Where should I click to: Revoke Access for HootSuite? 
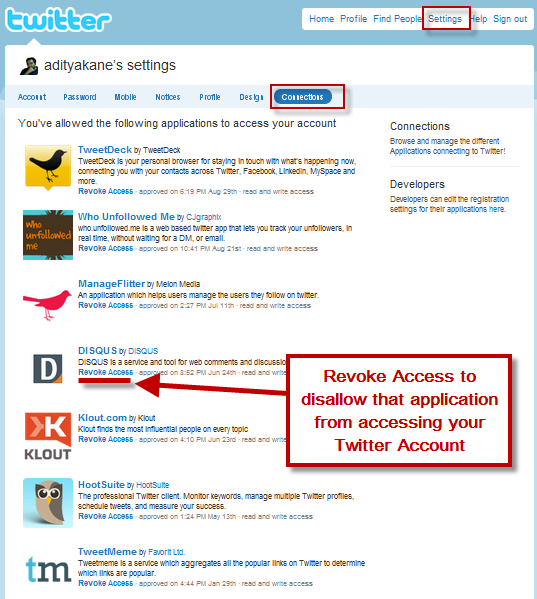click(105, 516)
